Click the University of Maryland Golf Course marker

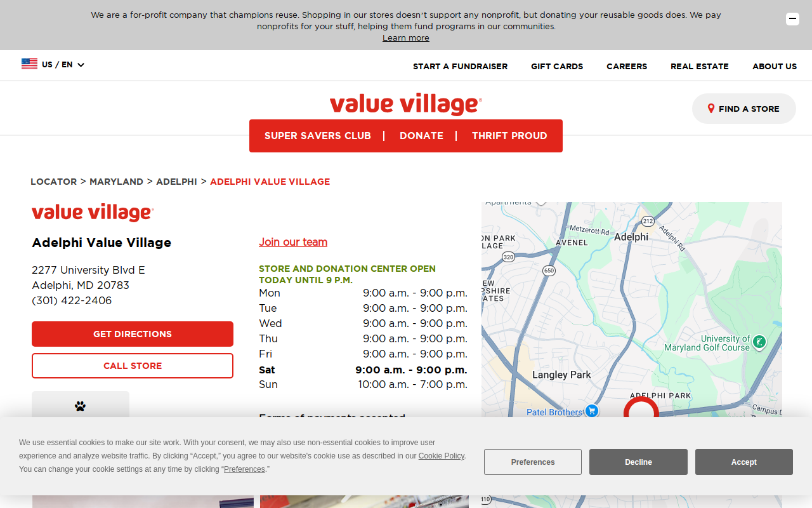(x=759, y=342)
